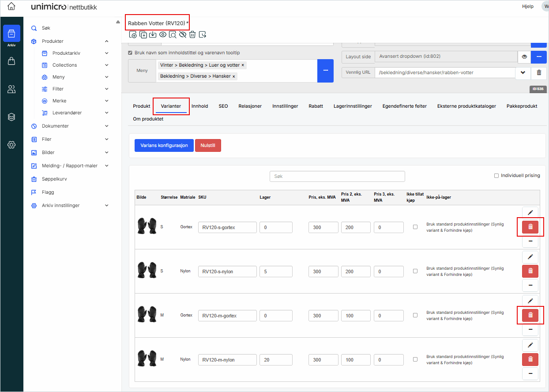The image size is (549, 392).
Task: Open the Vennlig URL dropdown arrow
Action: coord(523,73)
